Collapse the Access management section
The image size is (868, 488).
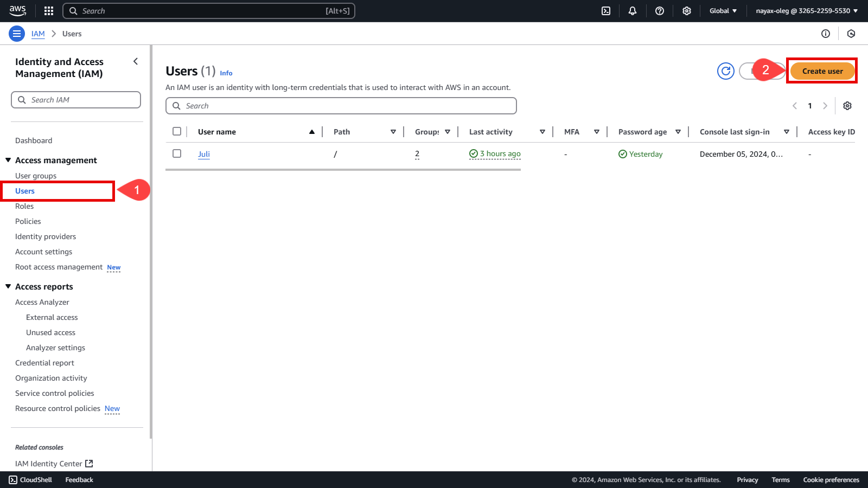[x=8, y=160]
